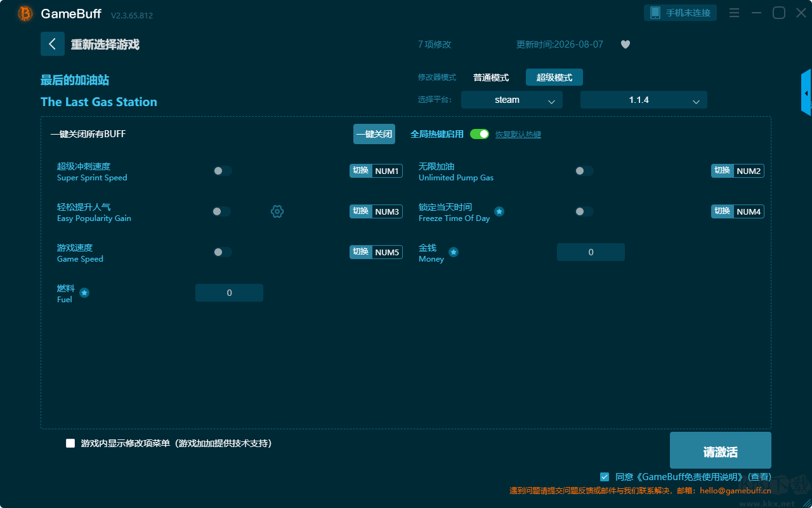Viewport: 812px width, 508px height.
Task: Select 超级模式 super mode tab
Action: (x=554, y=77)
